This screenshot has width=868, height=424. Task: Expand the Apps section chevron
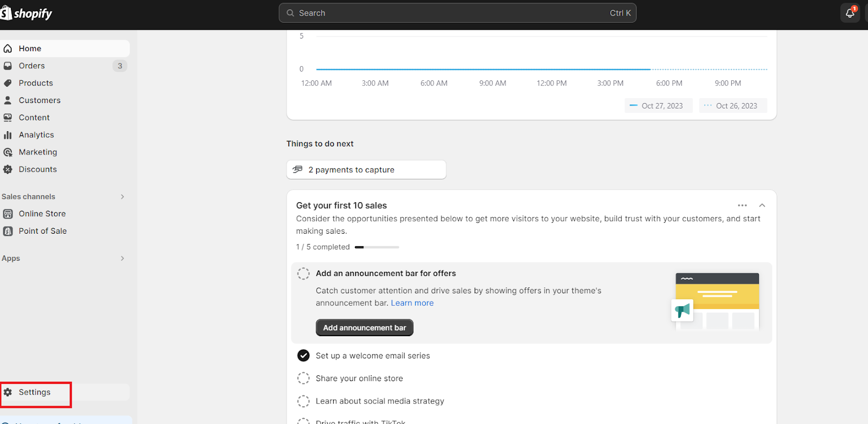click(122, 259)
